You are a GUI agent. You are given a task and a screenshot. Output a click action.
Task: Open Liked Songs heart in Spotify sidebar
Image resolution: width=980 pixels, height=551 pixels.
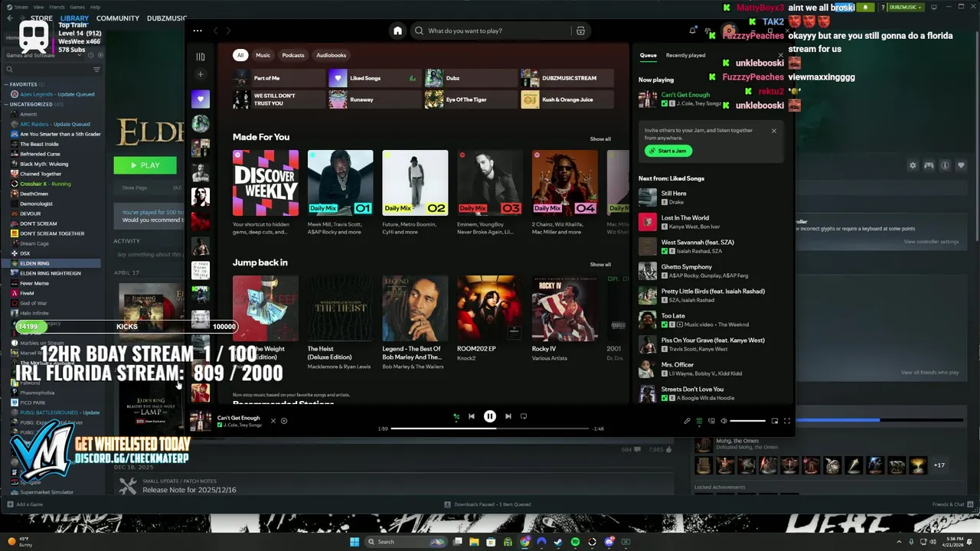point(201,99)
